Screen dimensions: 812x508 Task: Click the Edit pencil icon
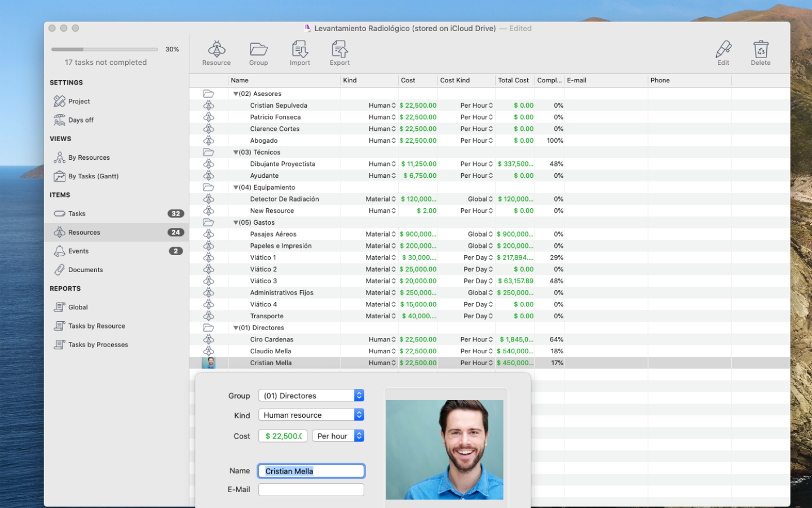point(723,50)
